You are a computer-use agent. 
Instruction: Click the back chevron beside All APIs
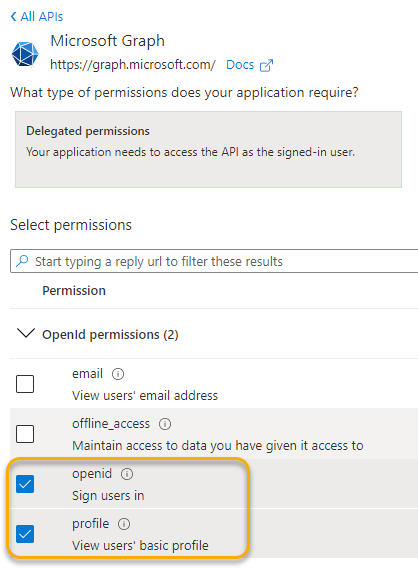click(14, 16)
